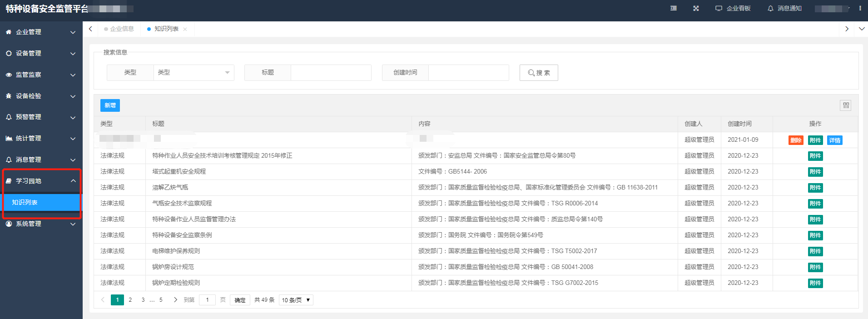Click the 搜索 search button
The width and height of the screenshot is (868, 319).
pos(538,73)
